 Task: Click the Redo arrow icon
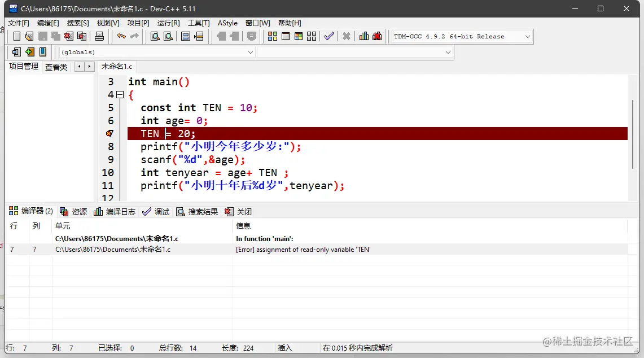134,36
